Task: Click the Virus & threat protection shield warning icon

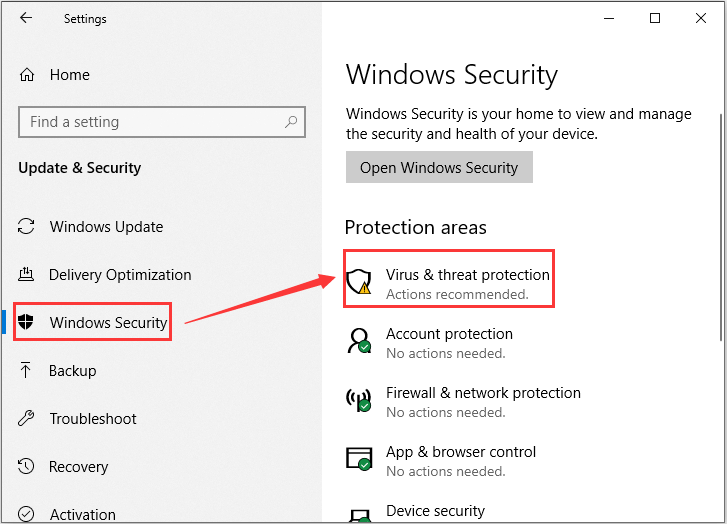Action: pyautogui.click(x=359, y=281)
